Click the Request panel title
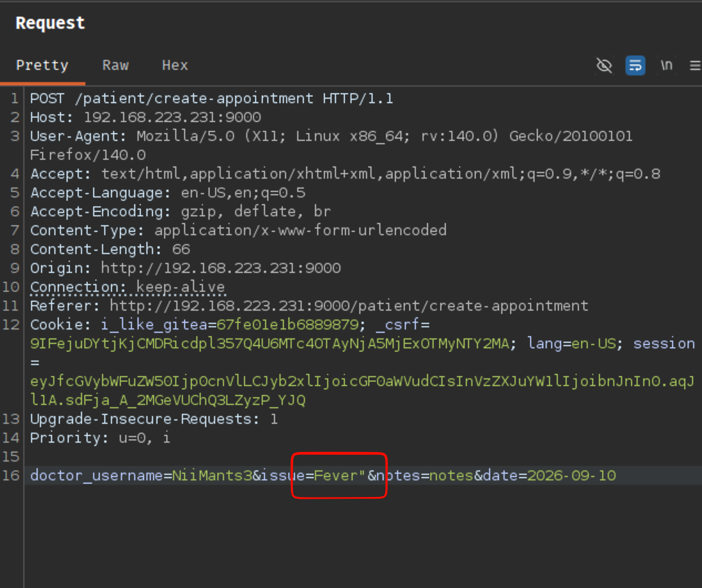Image resolution: width=702 pixels, height=588 pixels. [x=50, y=23]
